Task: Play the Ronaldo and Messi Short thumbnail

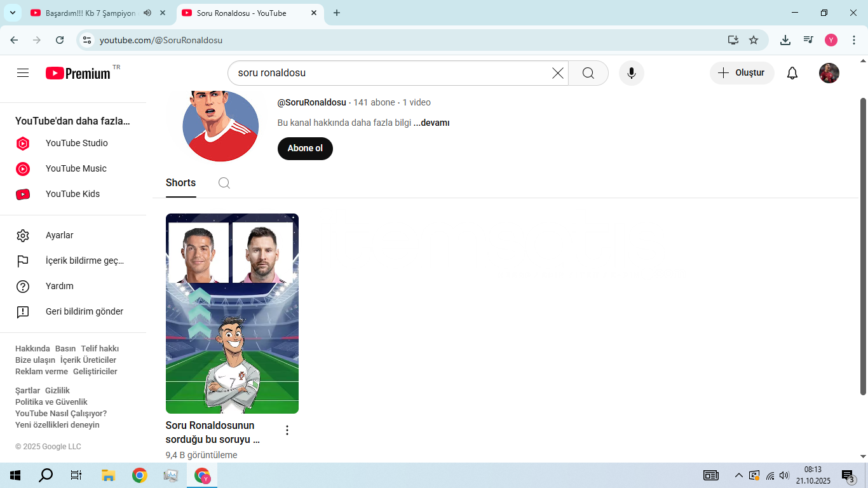Action: 232,314
